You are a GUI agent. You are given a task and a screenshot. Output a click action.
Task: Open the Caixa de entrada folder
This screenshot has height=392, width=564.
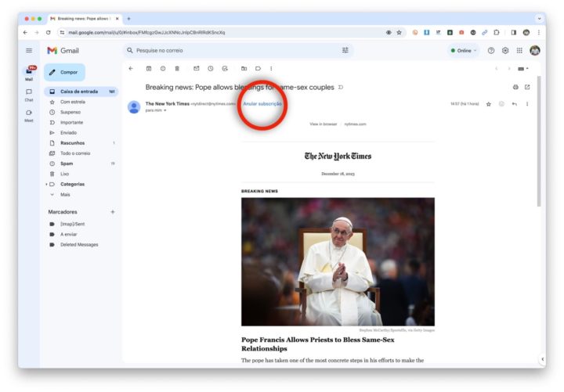click(x=81, y=92)
